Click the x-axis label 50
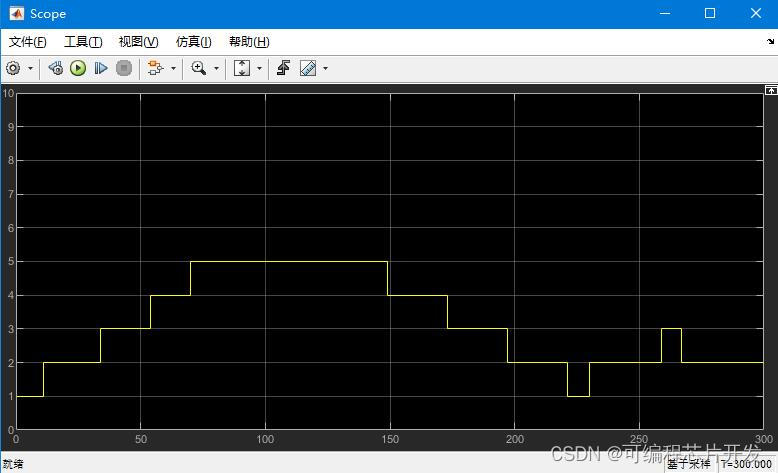778x473 pixels. [x=141, y=439]
